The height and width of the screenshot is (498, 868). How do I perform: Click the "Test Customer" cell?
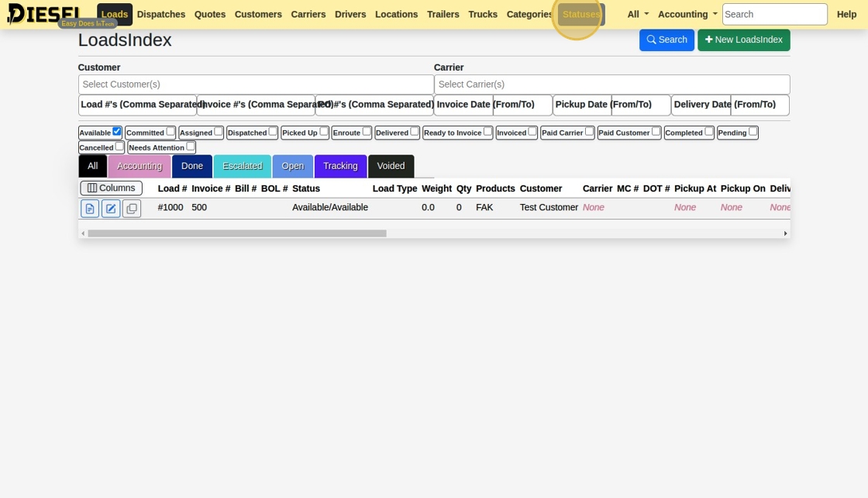point(549,207)
